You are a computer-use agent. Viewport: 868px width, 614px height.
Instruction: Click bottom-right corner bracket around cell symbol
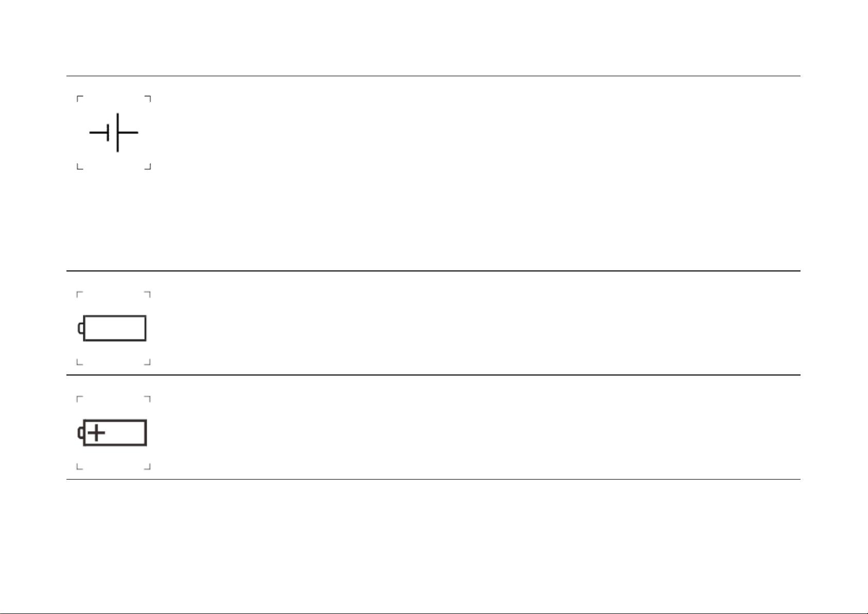[x=148, y=167]
